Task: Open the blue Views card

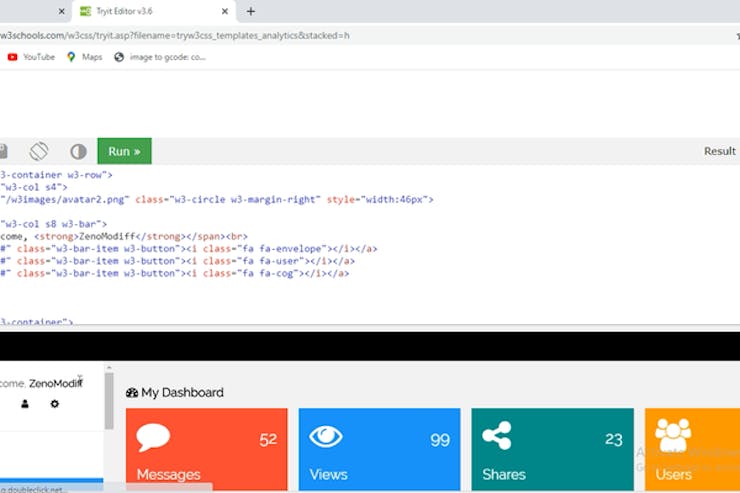Action: [x=379, y=449]
